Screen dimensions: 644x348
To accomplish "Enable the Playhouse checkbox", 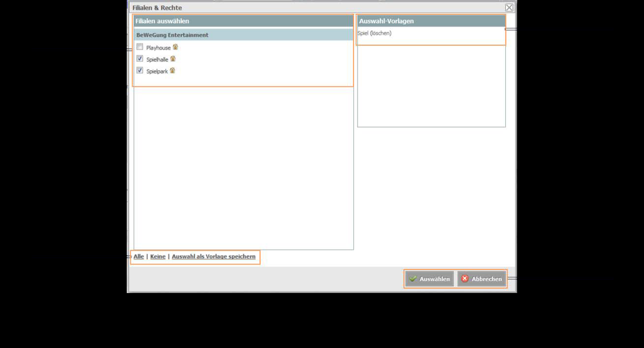I will coord(139,47).
